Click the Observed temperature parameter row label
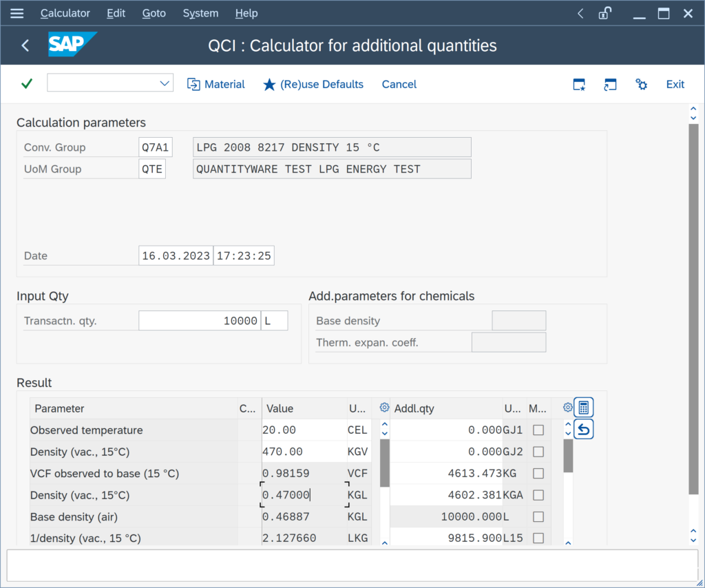This screenshot has height=588, width=705. pos(86,430)
